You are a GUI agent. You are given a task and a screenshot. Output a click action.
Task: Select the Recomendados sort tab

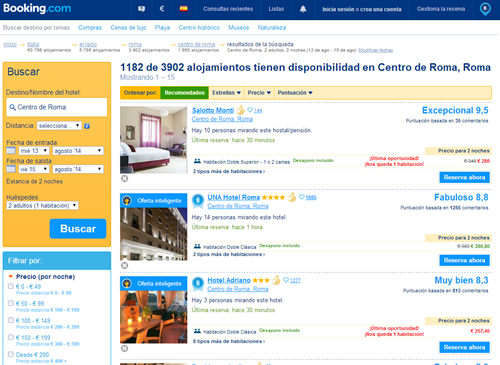point(185,93)
